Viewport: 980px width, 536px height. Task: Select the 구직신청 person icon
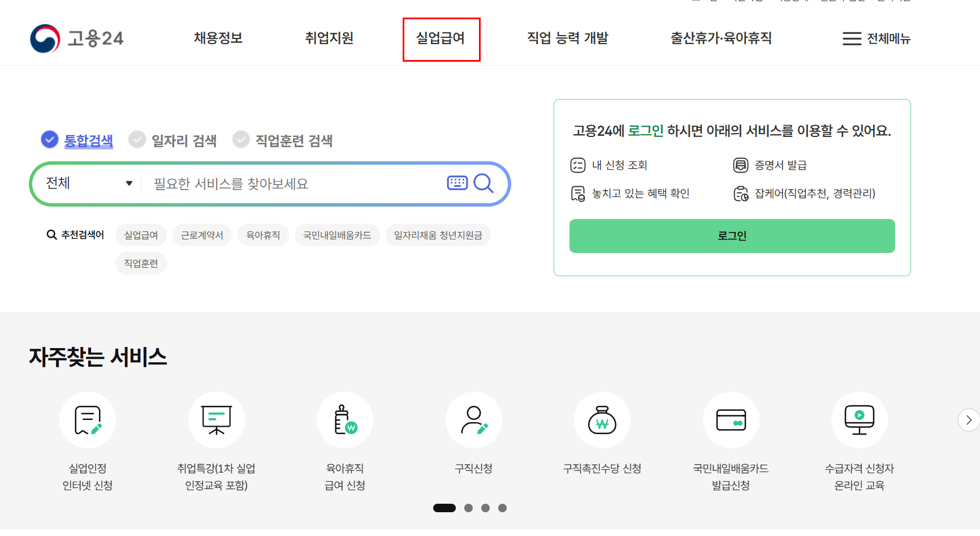click(x=473, y=420)
